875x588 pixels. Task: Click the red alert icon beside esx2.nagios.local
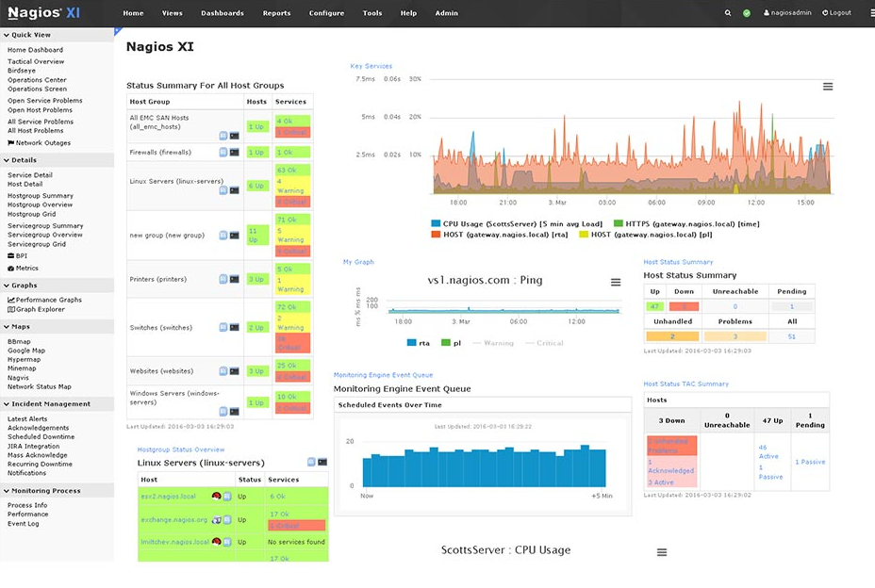(x=216, y=495)
